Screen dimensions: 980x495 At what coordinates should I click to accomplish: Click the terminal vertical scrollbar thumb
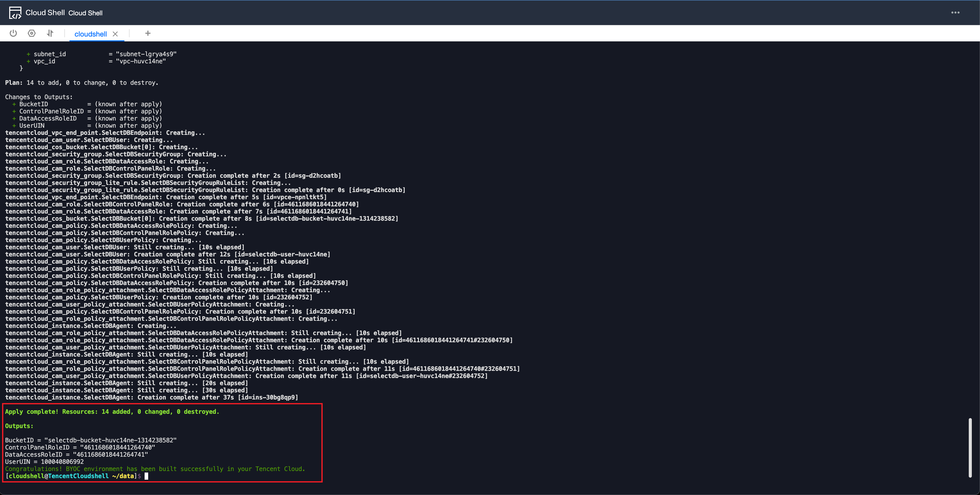[970, 447]
